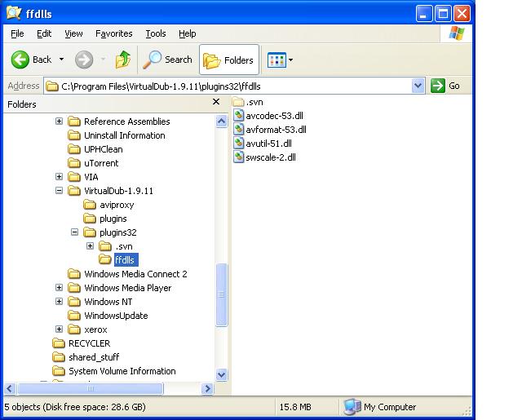Expand the Reference Assemblies tree node
The height and width of the screenshot is (420, 522).
(60, 122)
